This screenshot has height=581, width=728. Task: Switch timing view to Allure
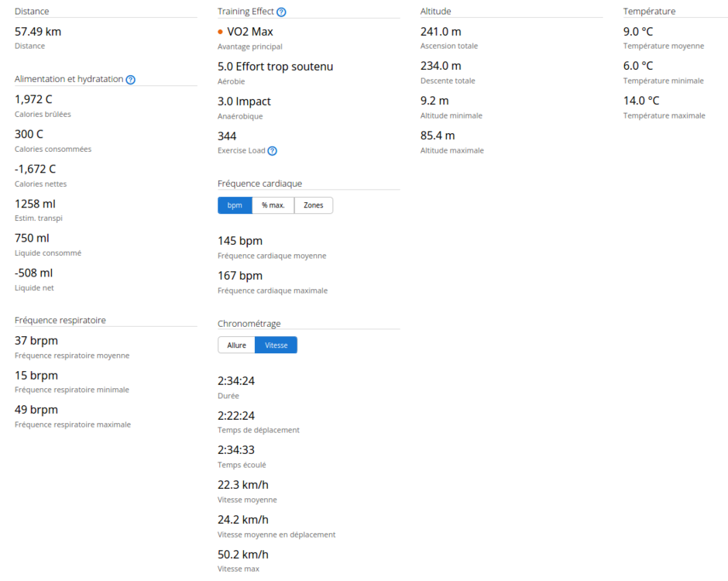[x=236, y=345]
